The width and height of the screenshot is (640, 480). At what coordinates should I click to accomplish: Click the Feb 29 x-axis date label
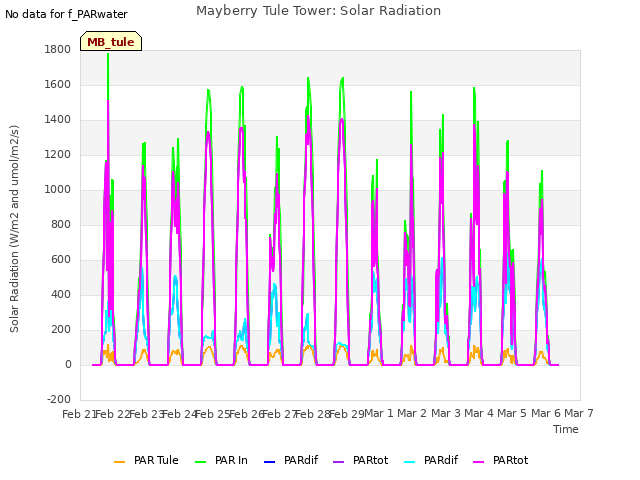point(347,414)
